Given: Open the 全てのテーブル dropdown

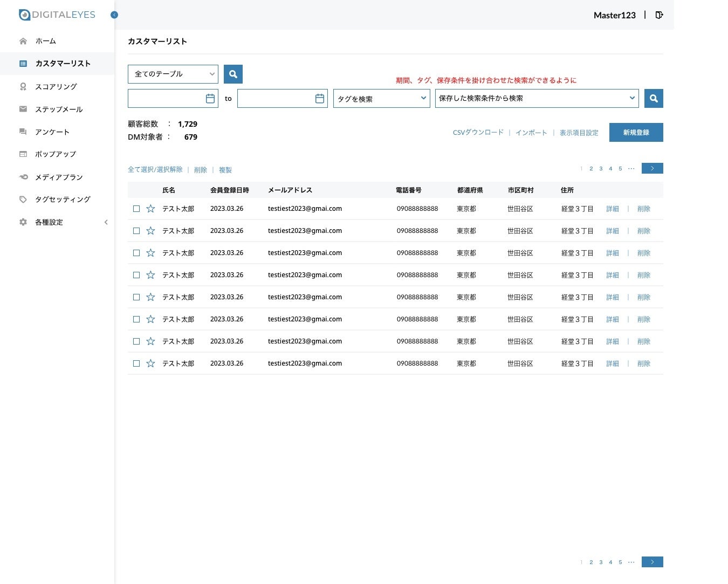Looking at the screenshot, I should point(173,74).
